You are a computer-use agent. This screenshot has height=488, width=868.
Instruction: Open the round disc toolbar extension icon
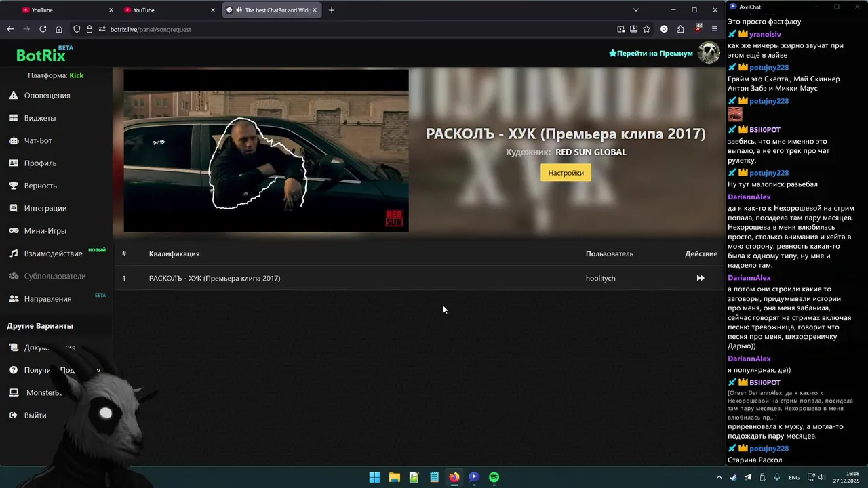coord(664,29)
